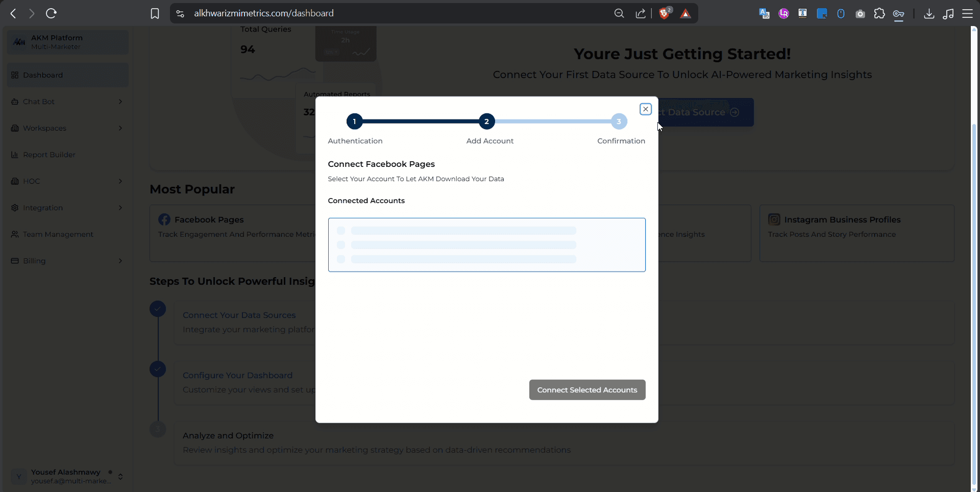The width and height of the screenshot is (980, 492).
Task: Open the password key icon
Action: pyautogui.click(x=899, y=14)
